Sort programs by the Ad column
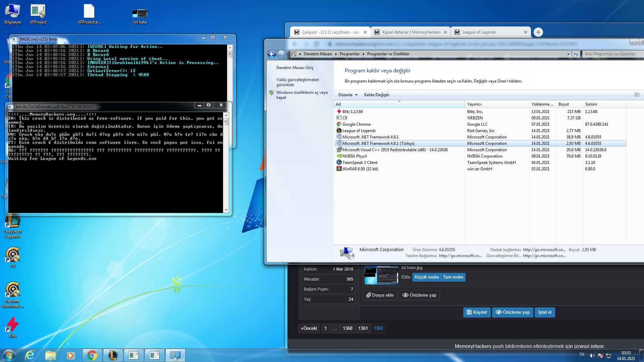This screenshot has width=644, height=362. click(x=399, y=104)
